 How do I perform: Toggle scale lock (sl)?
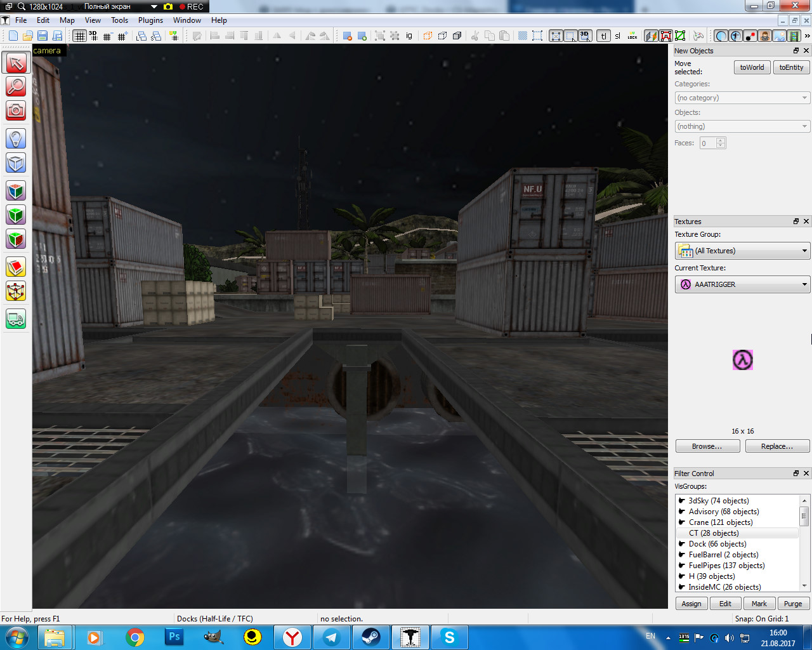[618, 36]
